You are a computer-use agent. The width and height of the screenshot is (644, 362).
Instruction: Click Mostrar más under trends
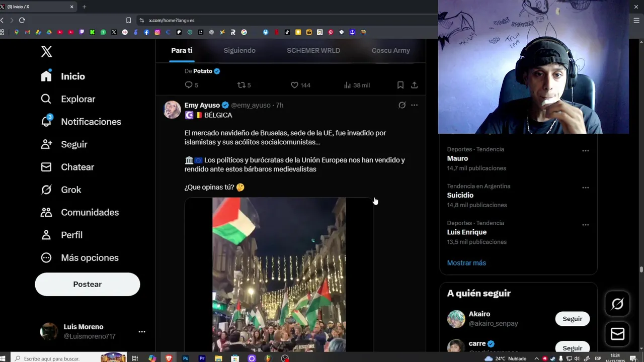pos(466,263)
